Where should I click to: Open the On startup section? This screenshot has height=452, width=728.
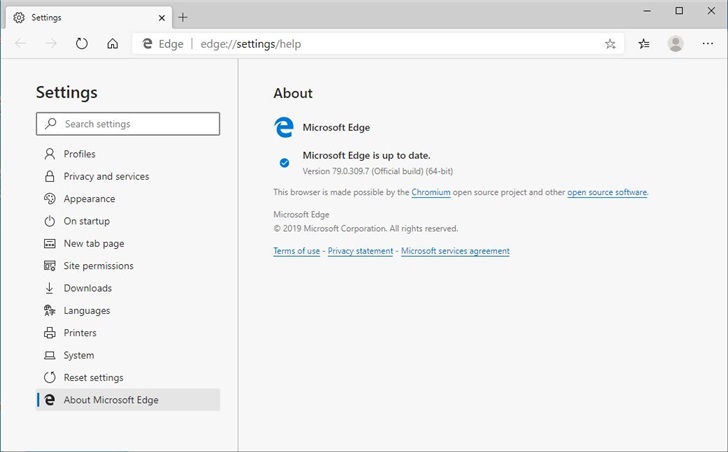[x=86, y=221]
